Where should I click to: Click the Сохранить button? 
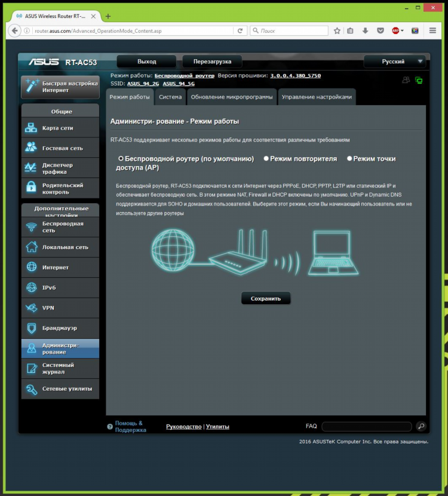266,298
